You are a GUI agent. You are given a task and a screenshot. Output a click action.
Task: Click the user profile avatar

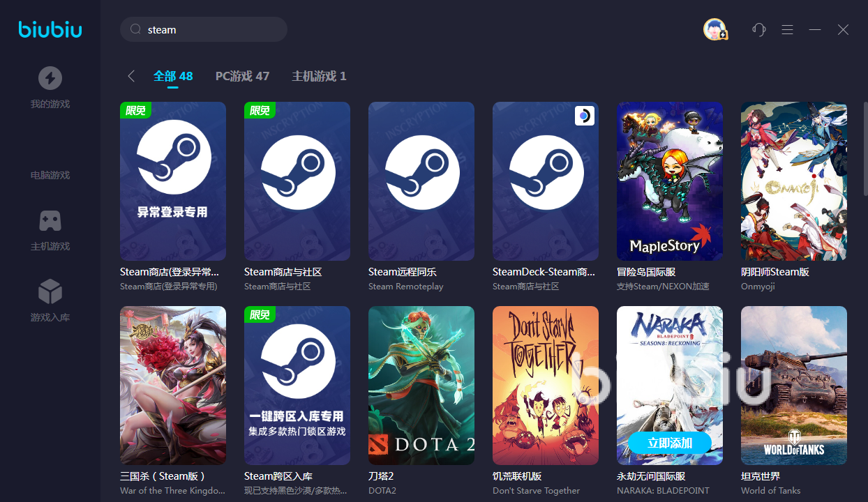[x=714, y=29]
